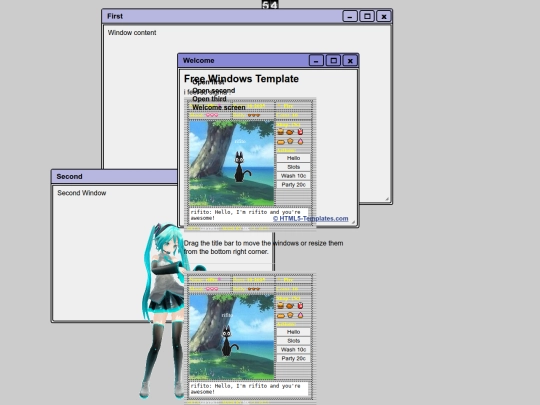Select the Open second menu entry
The width and height of the screenshot is (540, 405).
click(214, 91)
